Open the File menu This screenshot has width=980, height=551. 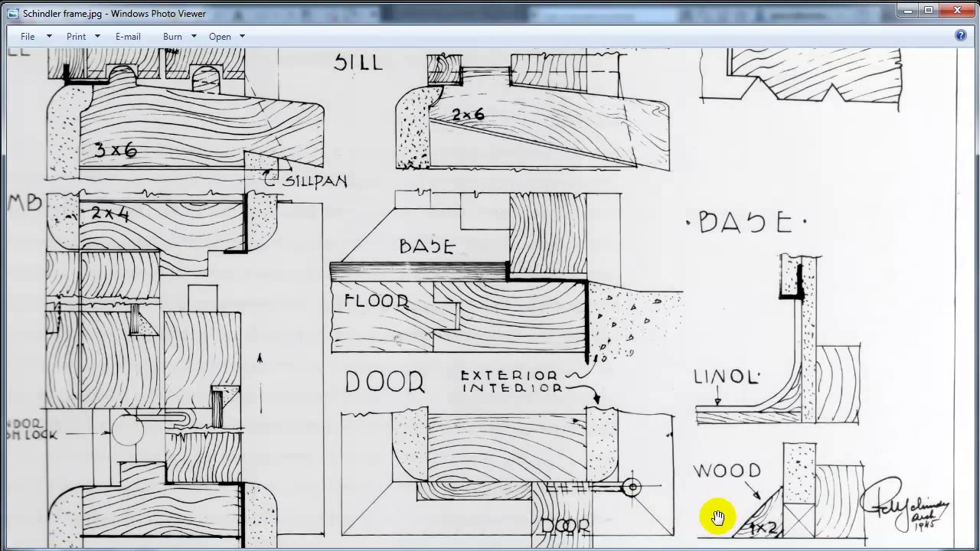pyautogui.click(x=28, y=36)
